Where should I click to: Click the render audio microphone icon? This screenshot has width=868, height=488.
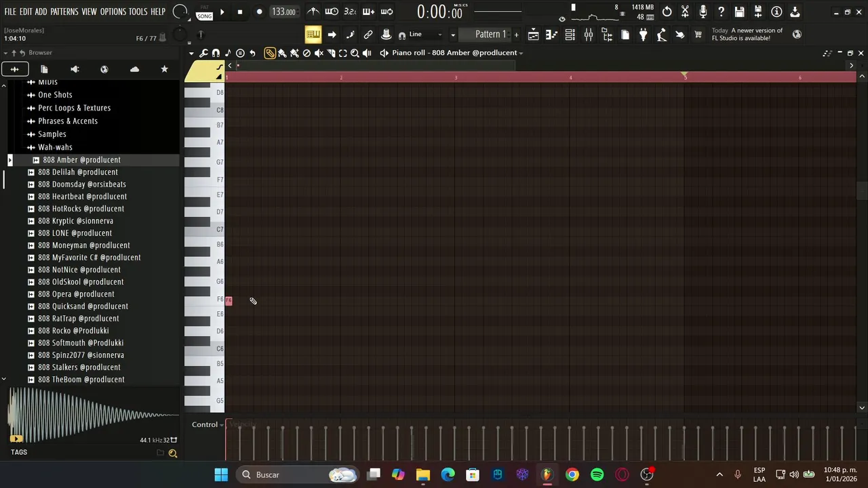[703, 12]
